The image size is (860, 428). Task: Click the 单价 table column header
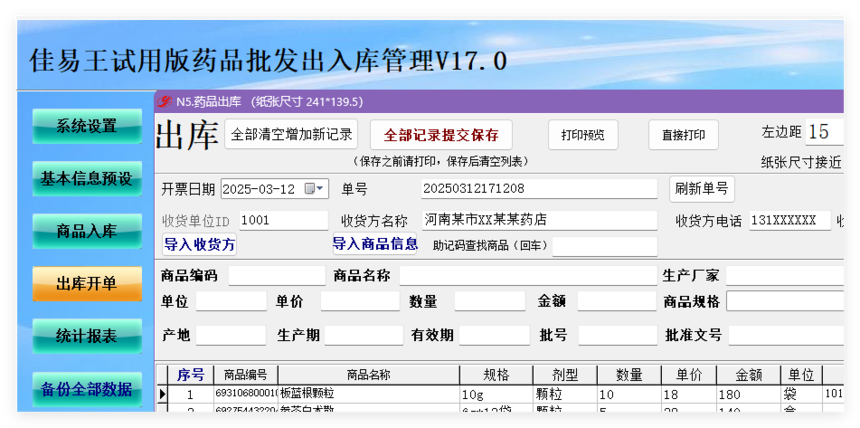pos(689,375)
